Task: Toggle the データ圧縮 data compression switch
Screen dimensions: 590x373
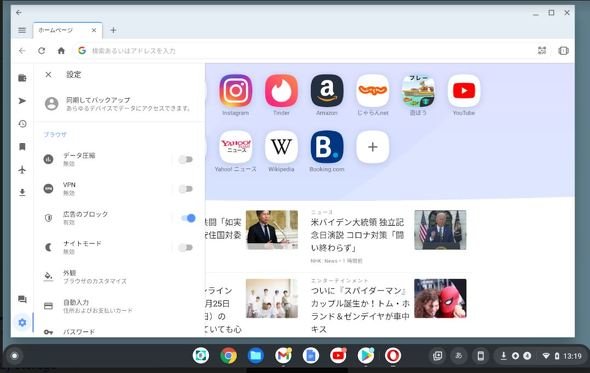Action: [x=186, y=160]
